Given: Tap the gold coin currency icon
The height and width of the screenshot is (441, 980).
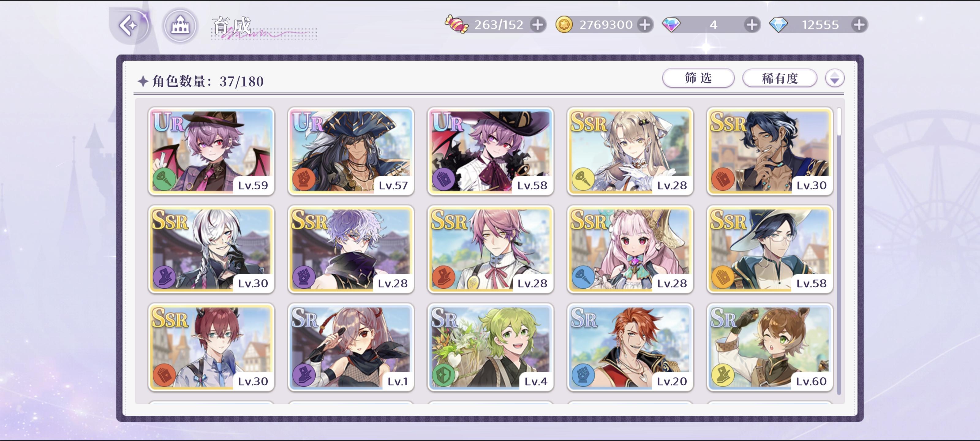Looking at the screenshot, I should (x=564, y=25).
